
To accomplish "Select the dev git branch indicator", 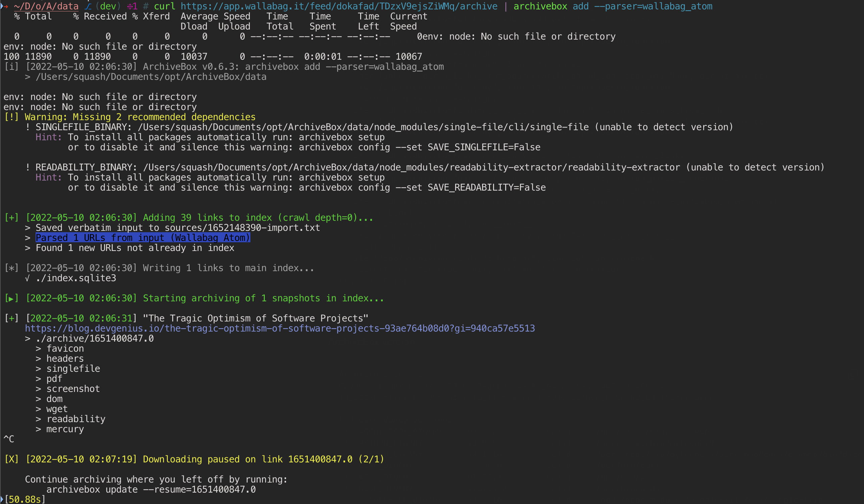I will [x=108, y=6].
